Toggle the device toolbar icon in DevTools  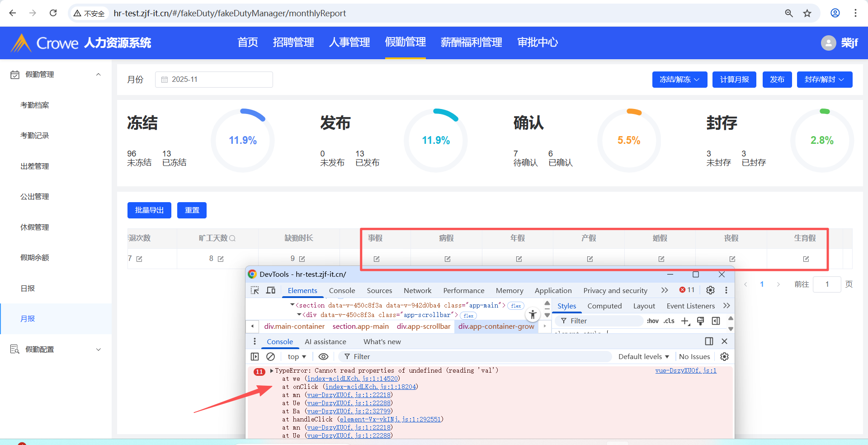point(271,290)
